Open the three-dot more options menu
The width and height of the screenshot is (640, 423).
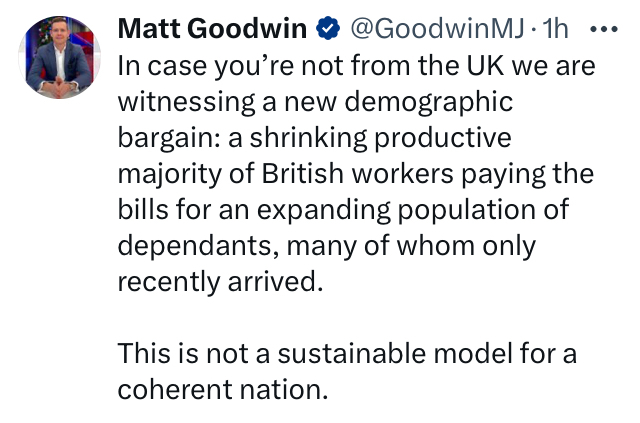605,29
